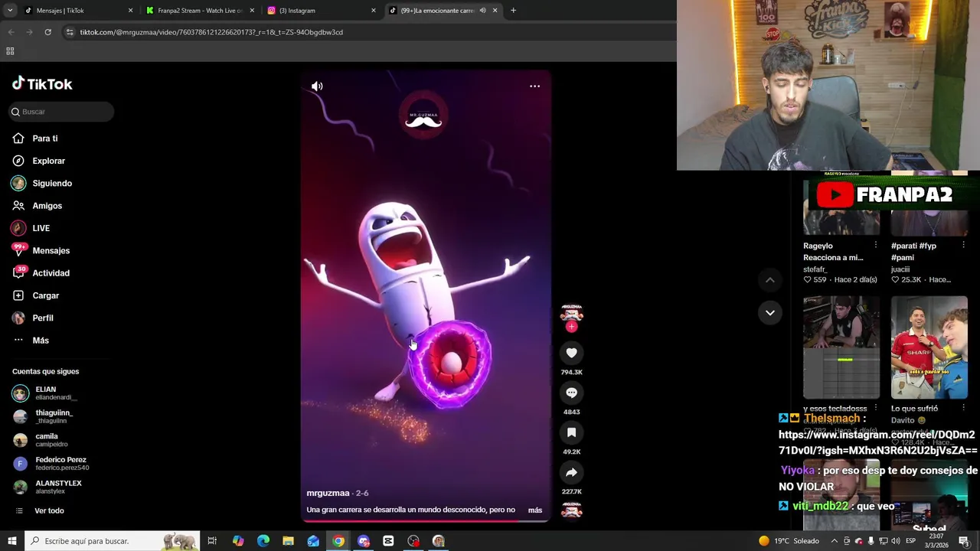This screenshot has width=980, height=551.
Task: Click the TikTok logo
Action: [42, 83]
